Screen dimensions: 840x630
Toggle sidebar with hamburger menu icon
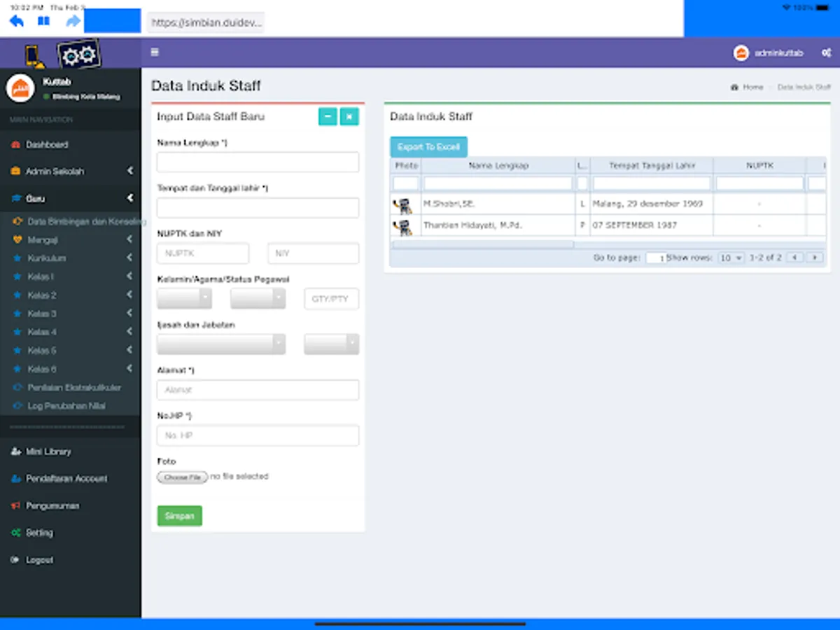pyautogui.click(x=155, y=52)
